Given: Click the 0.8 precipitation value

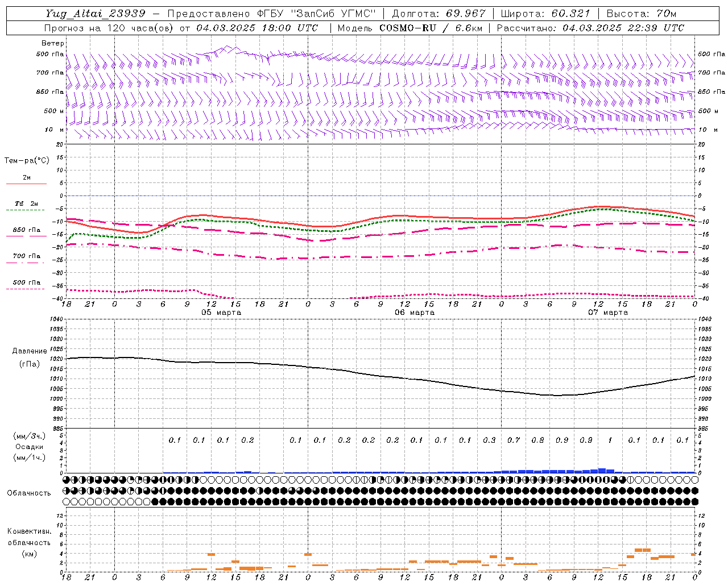Looking at the screenshot, I should (537, 440).
